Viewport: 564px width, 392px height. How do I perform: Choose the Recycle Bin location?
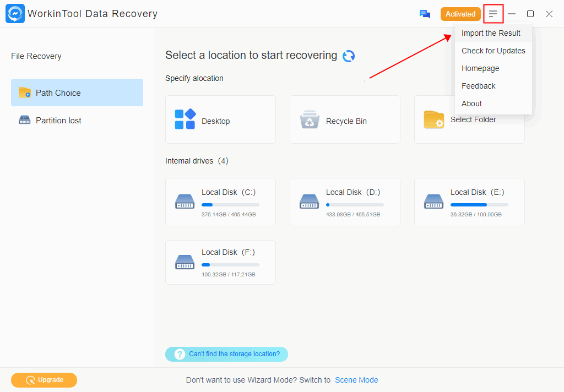(345, 119)
